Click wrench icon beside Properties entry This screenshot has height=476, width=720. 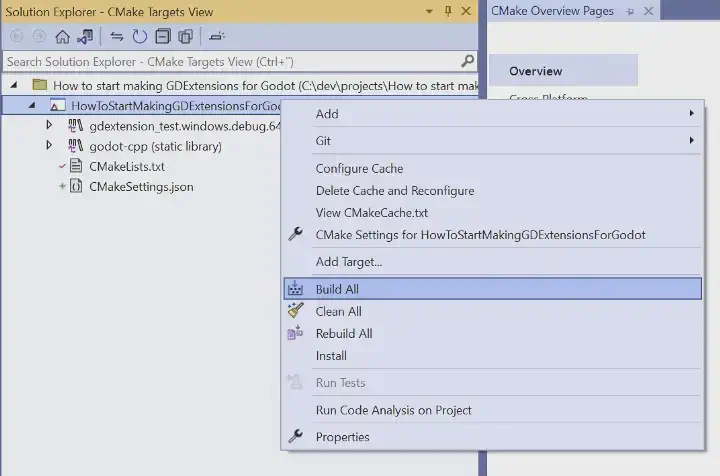coord(295,436)
